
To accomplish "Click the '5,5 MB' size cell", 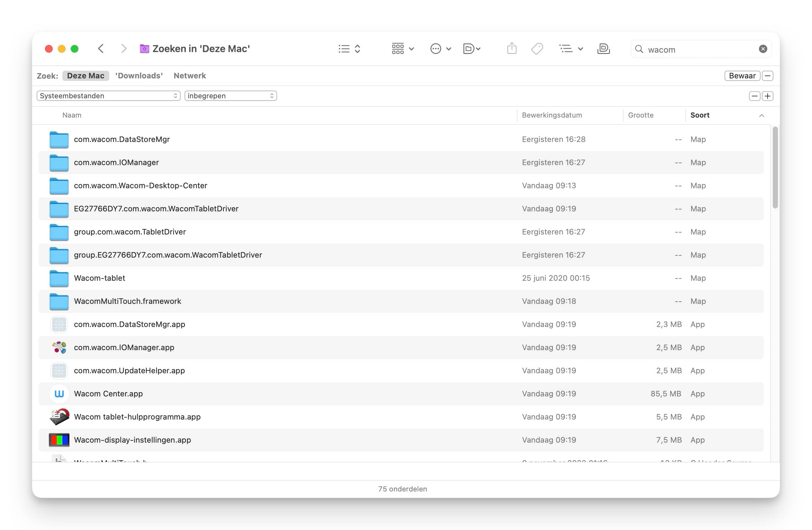I will (669, 417).
